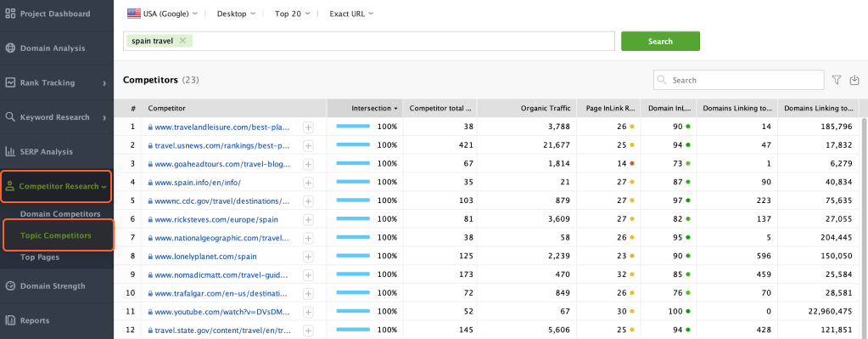This screenshot has width=868, height=339.
Task: Click the Competitors table search box
Action: pyautogui.click(x=739, y=81)
